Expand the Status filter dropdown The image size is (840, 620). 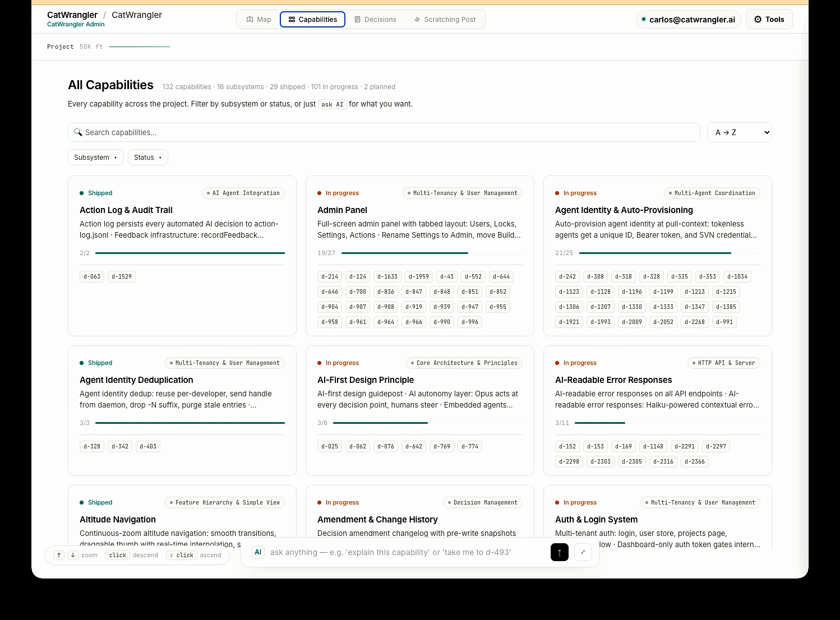[147, 158]
